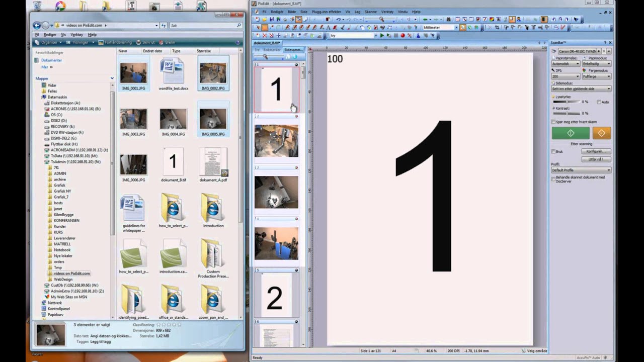Open the Verktøy menu in Explorer window
Screen dimensions: 644x362
pyautogui.click(x=76, y=35)
